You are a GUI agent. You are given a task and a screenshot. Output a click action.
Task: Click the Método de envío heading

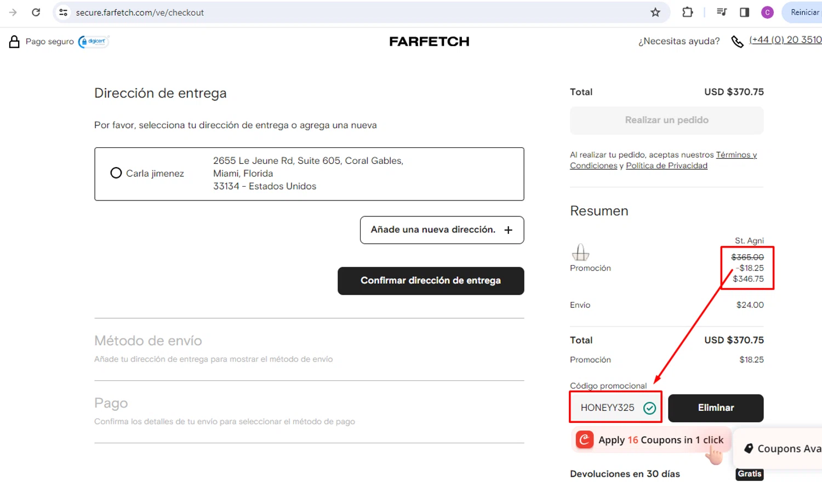(x=148, y=341)
